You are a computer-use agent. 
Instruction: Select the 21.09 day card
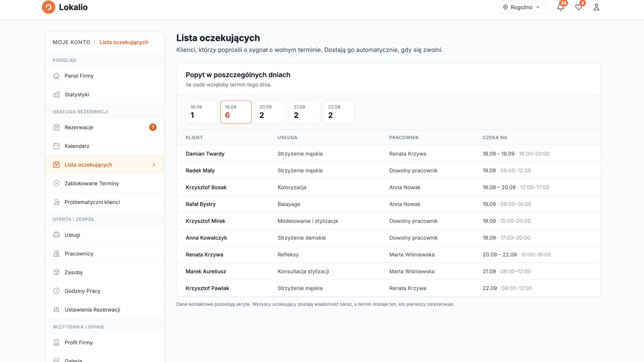coord(305,112)
